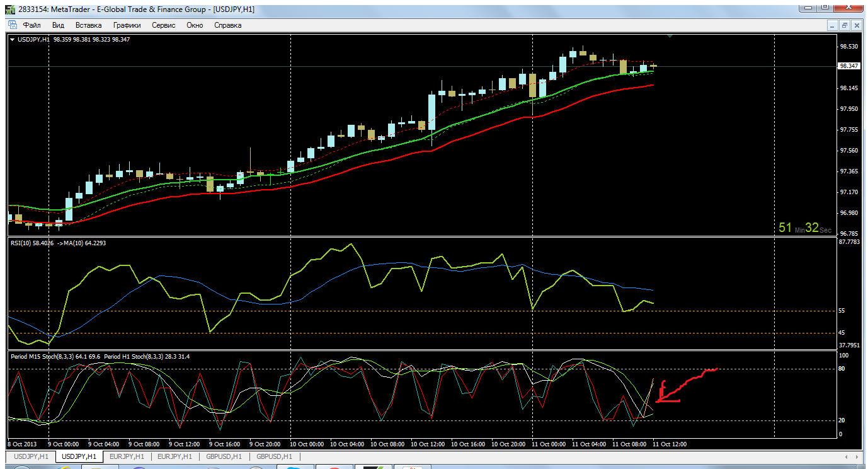Click the 97.170 value on the price scale

(848, 192)
